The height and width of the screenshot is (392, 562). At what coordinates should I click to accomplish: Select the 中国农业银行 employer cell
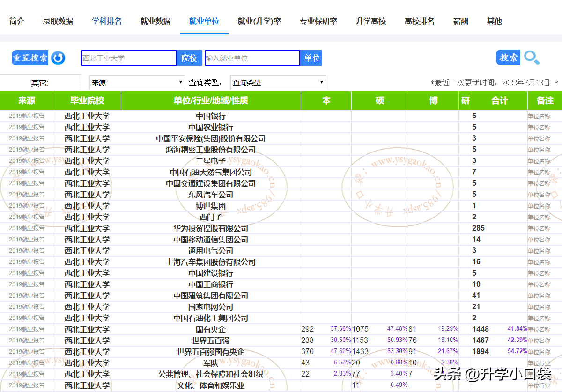pos(211,127)
